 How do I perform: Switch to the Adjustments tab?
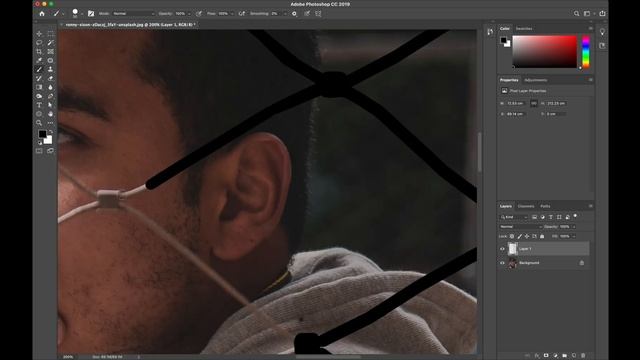pos(536,80)
